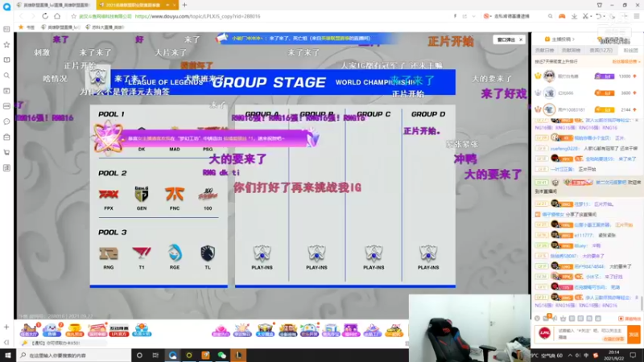
Task: Open the Windows notification center icon
Action: pyautogui.click(x=634, y=356)
